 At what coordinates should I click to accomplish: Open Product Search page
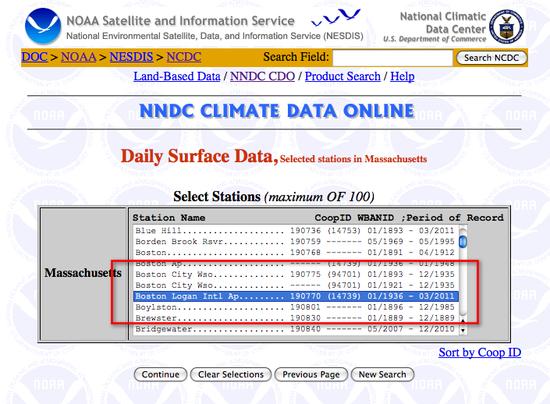pyautogui.click(x=343, y=76)
